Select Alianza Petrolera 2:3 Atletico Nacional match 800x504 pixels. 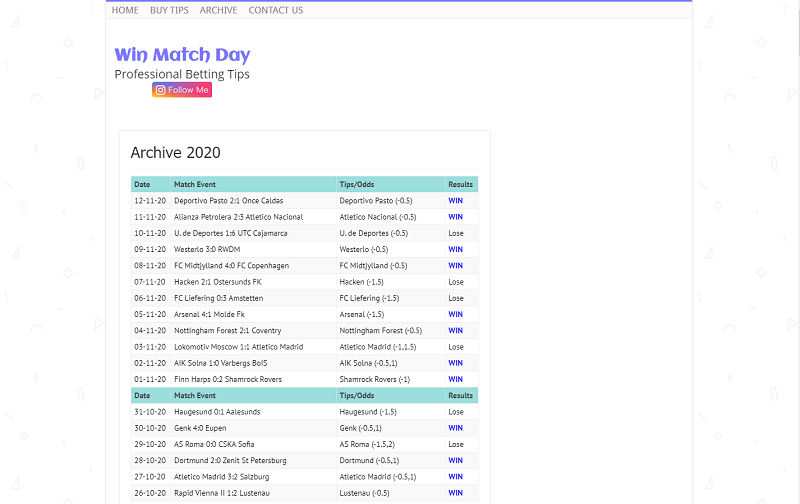238,217
